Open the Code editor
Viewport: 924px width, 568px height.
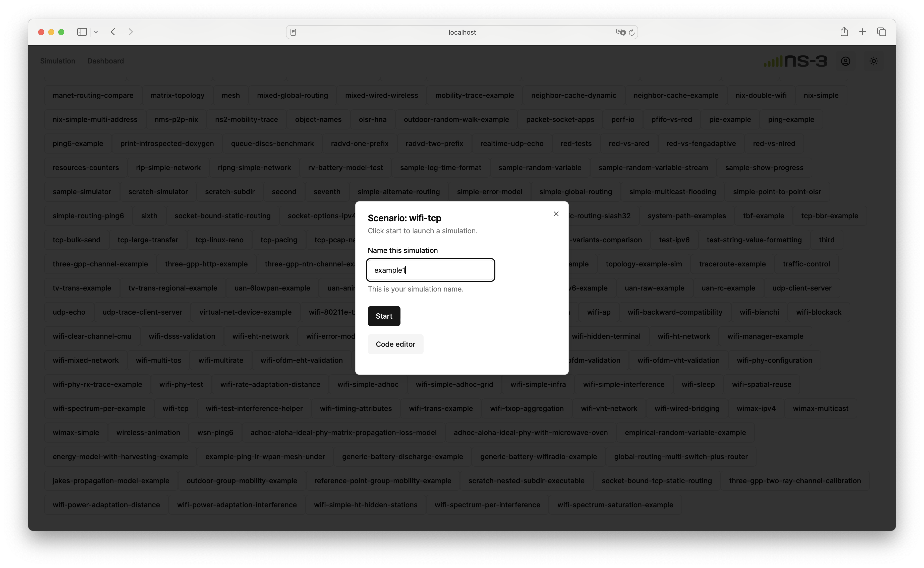[x=395, y=344]
